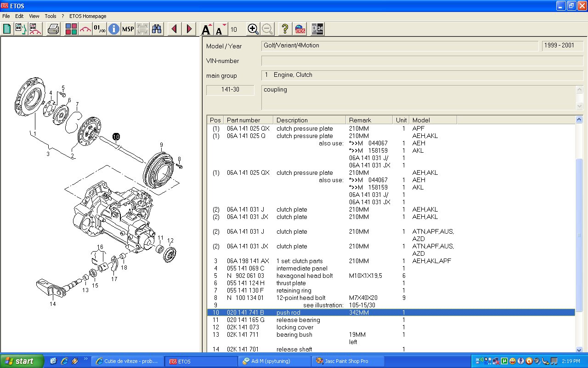Click the Description column header
This screenshot has width=588, height=368.
tap(310, 120)
